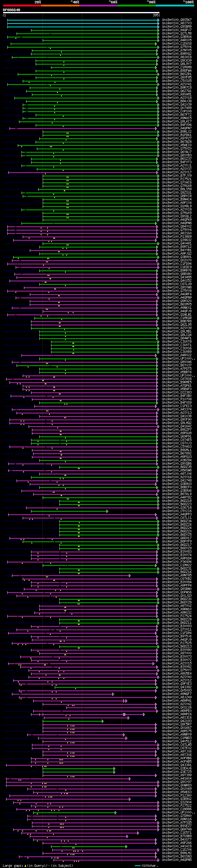Select label UniRef100_B9RME5
The width and height of the screenshot is (197, 868).
point(177,382)
